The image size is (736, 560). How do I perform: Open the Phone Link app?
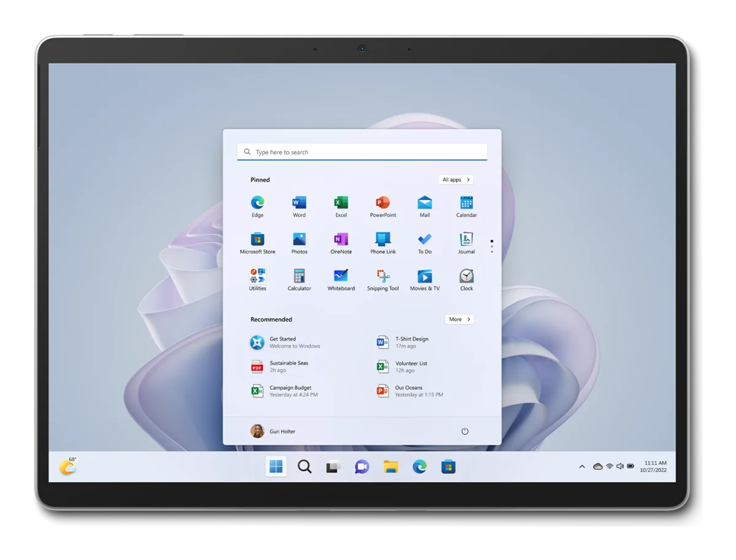point(383,243)
